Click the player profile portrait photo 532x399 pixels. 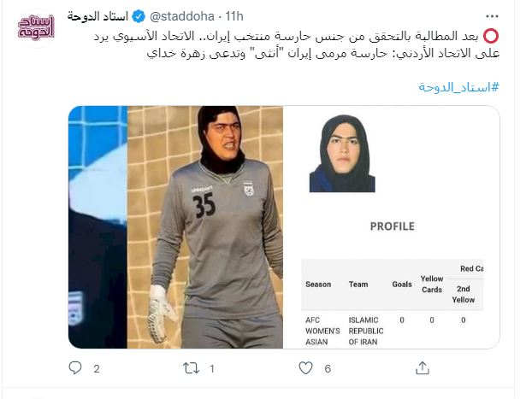click(x=342, y=154)
